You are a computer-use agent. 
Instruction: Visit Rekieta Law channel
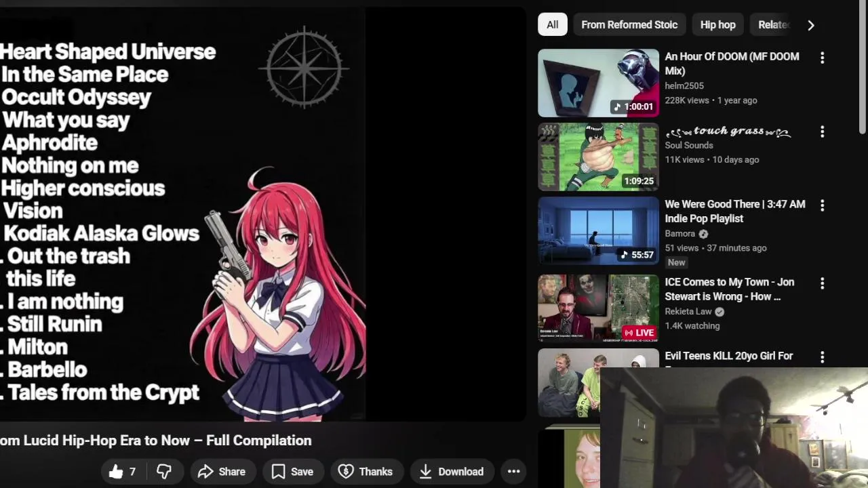coord(688,311)
